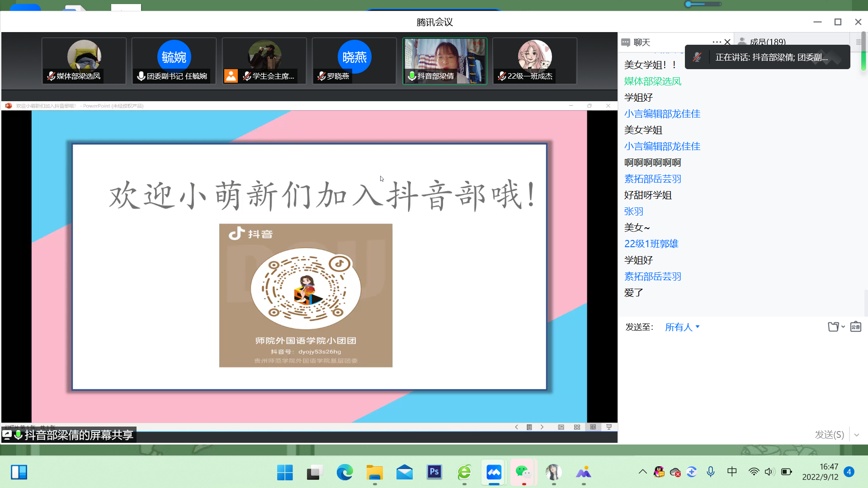
Task: Click the muted microphone icon in speaking banner
Action: point(697,57)
